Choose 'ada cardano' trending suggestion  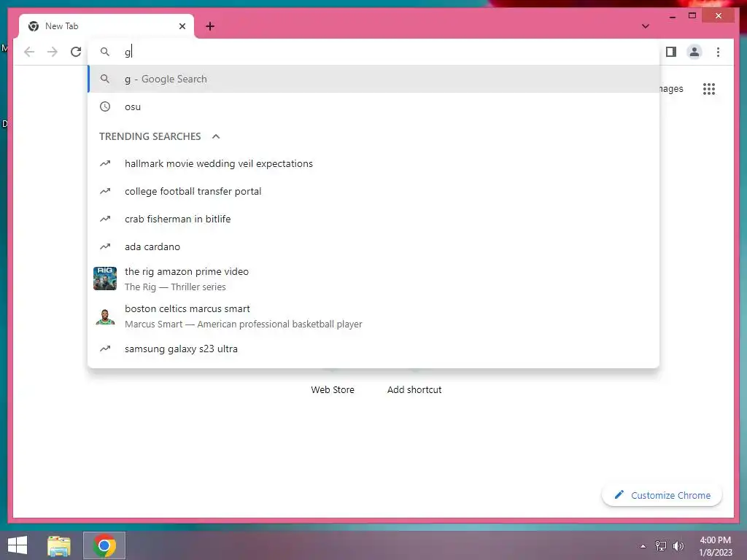point(373,246)
